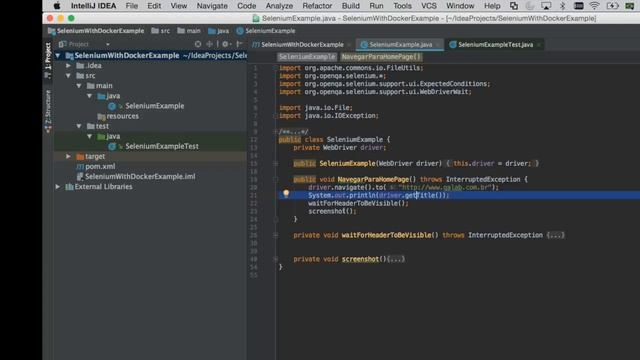This screenshot has height=360, width=640.
Task: Click the blue main java source folder icon
Action: click(x=101, y=96)
